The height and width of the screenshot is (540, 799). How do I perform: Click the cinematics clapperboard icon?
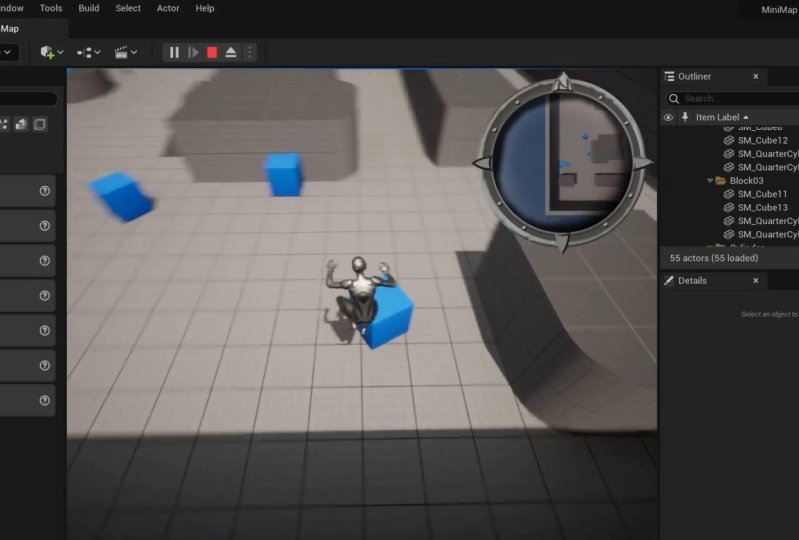[121, 52]
